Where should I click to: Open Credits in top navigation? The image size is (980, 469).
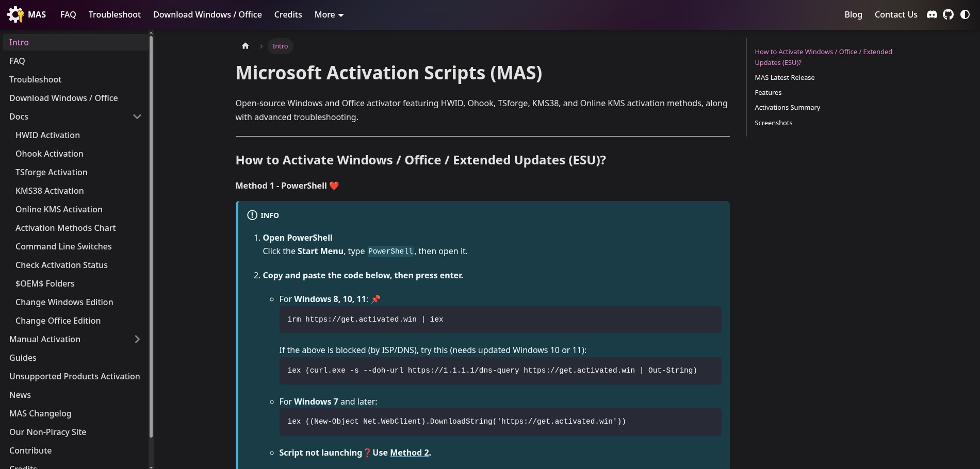[x=288, y=14]
